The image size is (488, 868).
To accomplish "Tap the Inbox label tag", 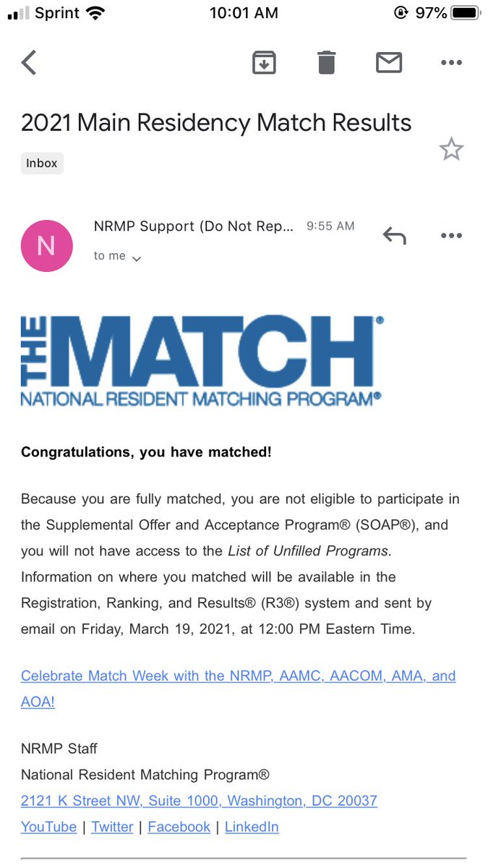I will (42, 163).
